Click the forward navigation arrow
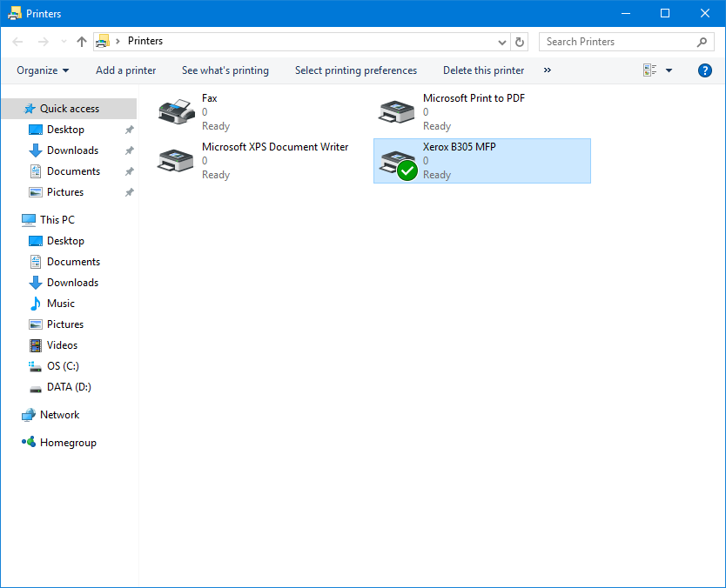Viewport: 726px width, 588px height. [x=43, y=42]
